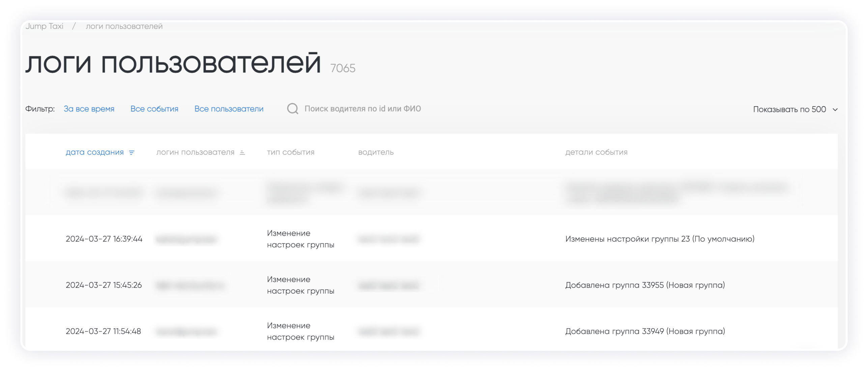The height and width of the screenshot is (371, 868).
Task: Click 'Изменены настройки группы 23' details text
Action: [660, 239]
